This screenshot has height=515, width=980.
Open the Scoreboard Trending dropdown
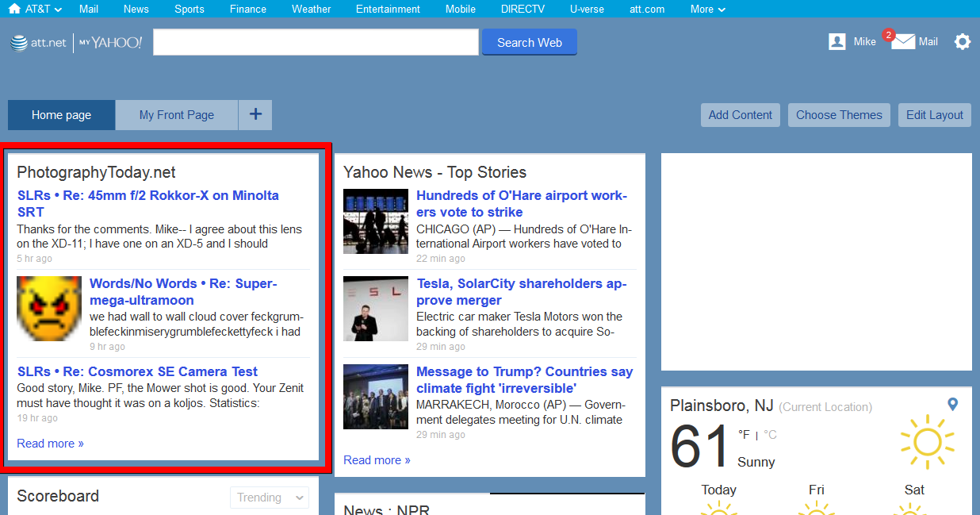(270, 498)
